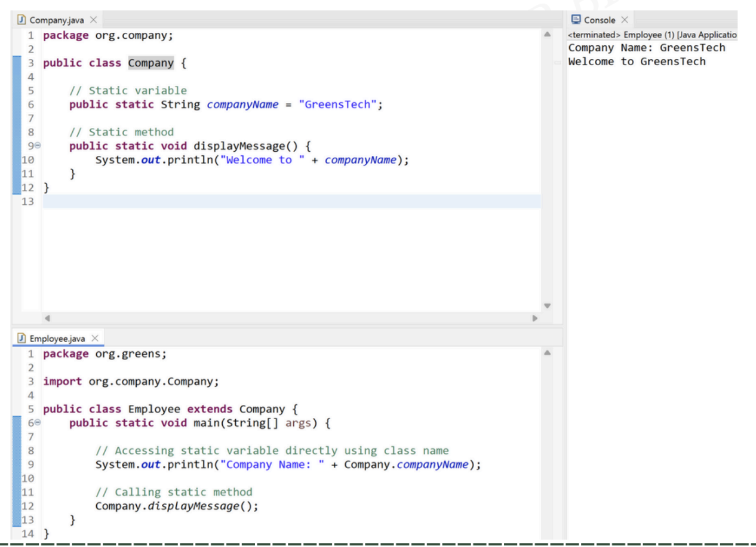756x547 pixels.
Task: Click scroll-left arrow in Company.java editor
Action: click(47, 318)
